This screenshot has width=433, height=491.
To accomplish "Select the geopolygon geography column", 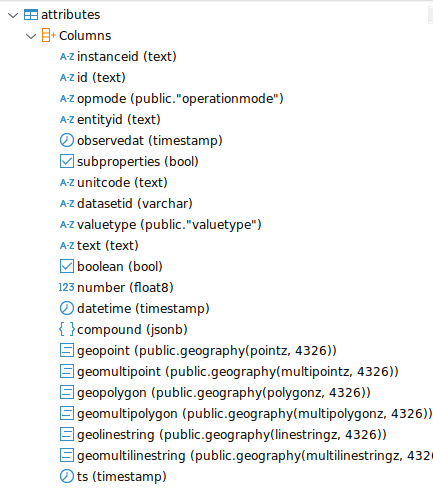I will click(x=224, y=393).
